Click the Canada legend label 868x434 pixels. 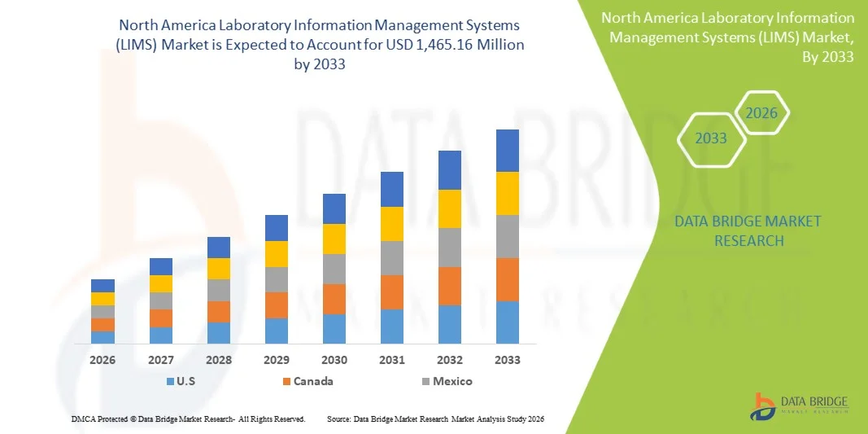[x=313, y=381]
